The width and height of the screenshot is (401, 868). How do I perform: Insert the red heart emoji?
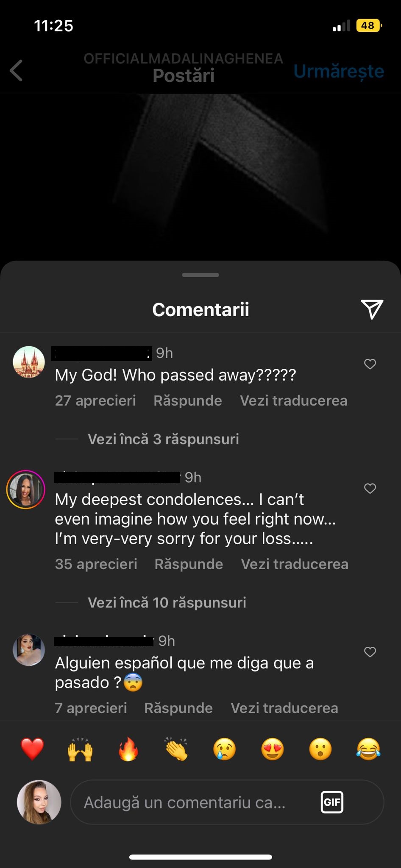(32, 749)
